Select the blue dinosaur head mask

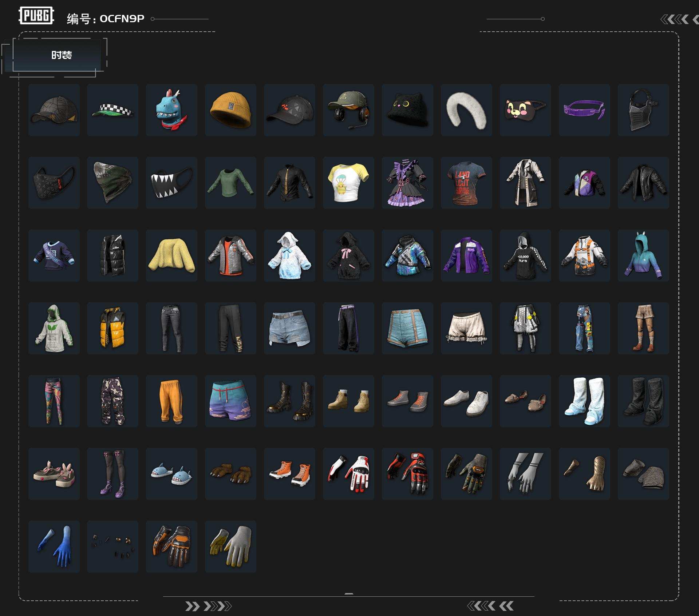coord(171,110)
